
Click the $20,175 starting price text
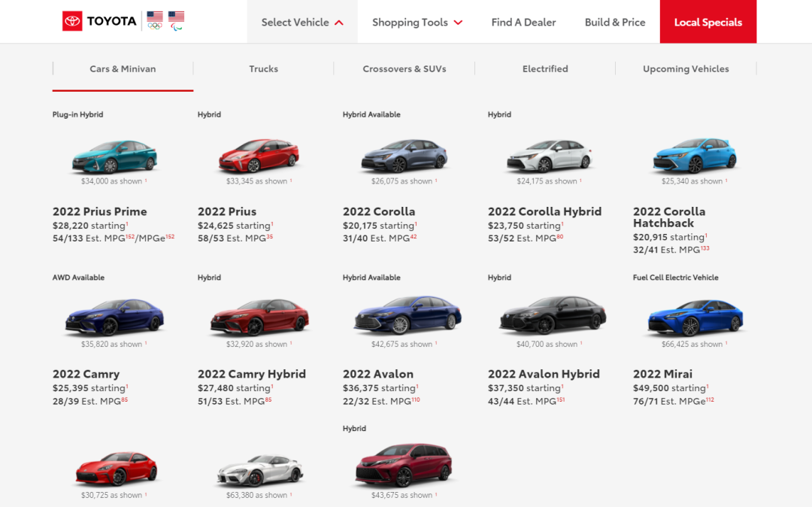[380, 225]
